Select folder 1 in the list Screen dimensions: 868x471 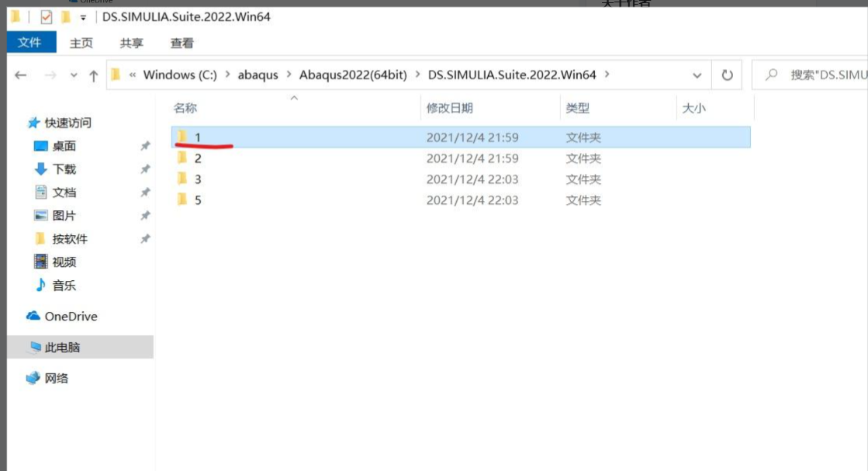pos(461,137)
